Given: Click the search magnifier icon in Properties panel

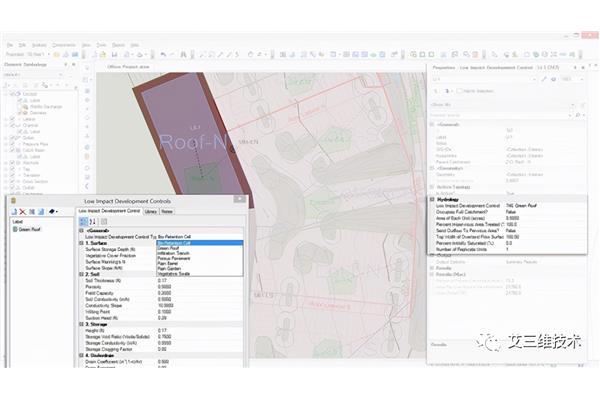Looking at the screenshot, I should click(578, 115).
